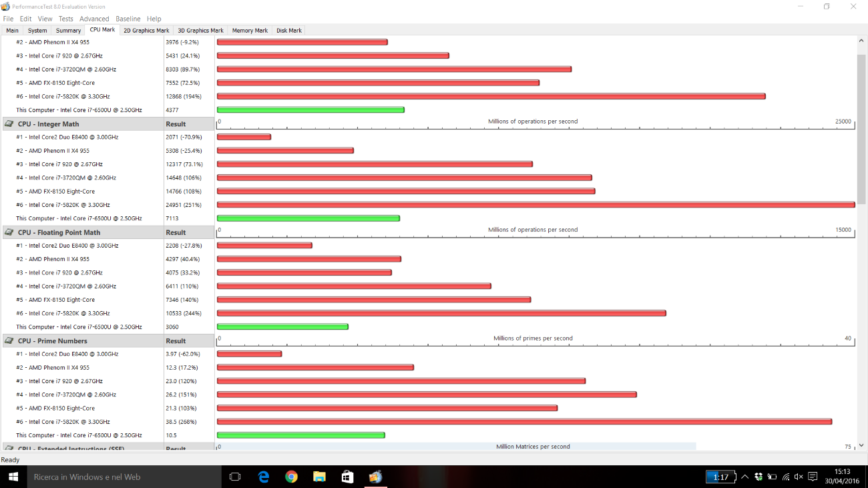868x488 pixels.
Task: Click the vertical scrollbar down arrow
Action: coord(861,445)
